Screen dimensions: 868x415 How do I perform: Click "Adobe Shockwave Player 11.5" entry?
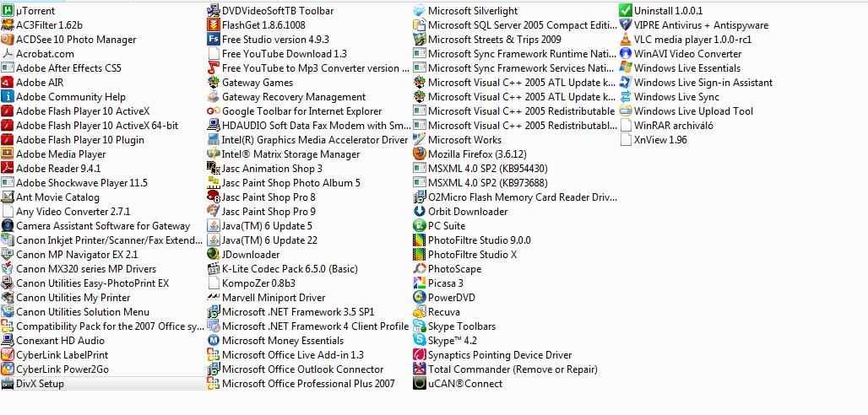[x=81, y=182]
